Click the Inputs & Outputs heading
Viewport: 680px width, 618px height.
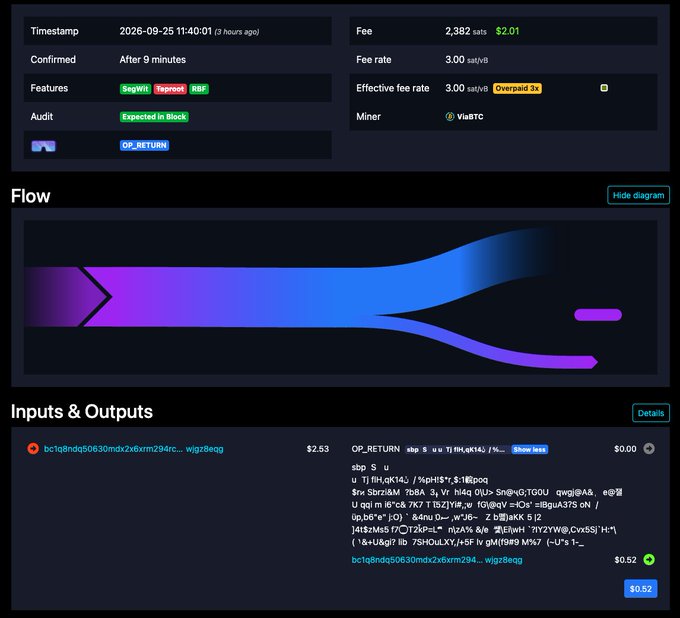[82, 412]
